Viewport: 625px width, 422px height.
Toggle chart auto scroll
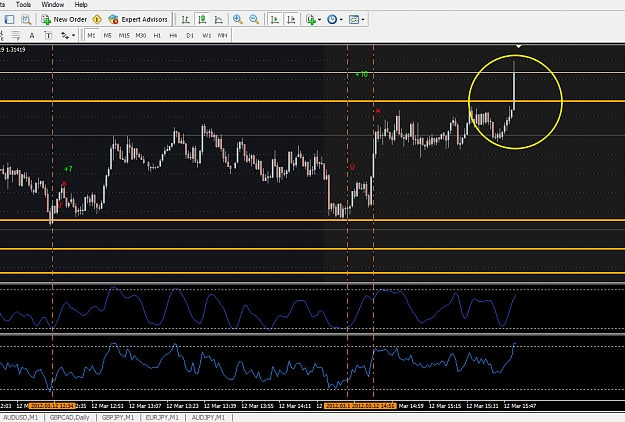click(x=275, y=19)
